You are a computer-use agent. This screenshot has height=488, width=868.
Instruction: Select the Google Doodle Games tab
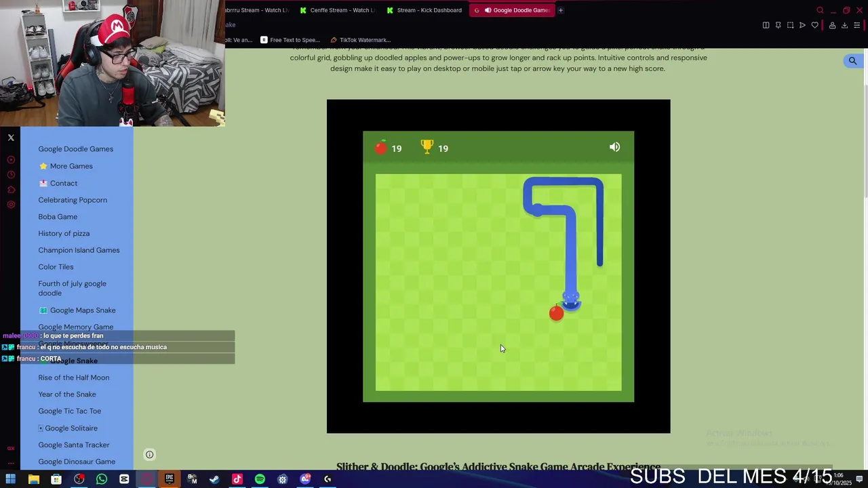[x=512, y=10]
